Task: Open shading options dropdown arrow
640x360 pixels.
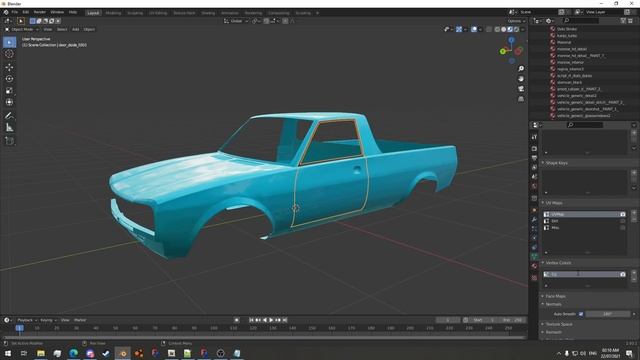Action: (x=523, y=29)
